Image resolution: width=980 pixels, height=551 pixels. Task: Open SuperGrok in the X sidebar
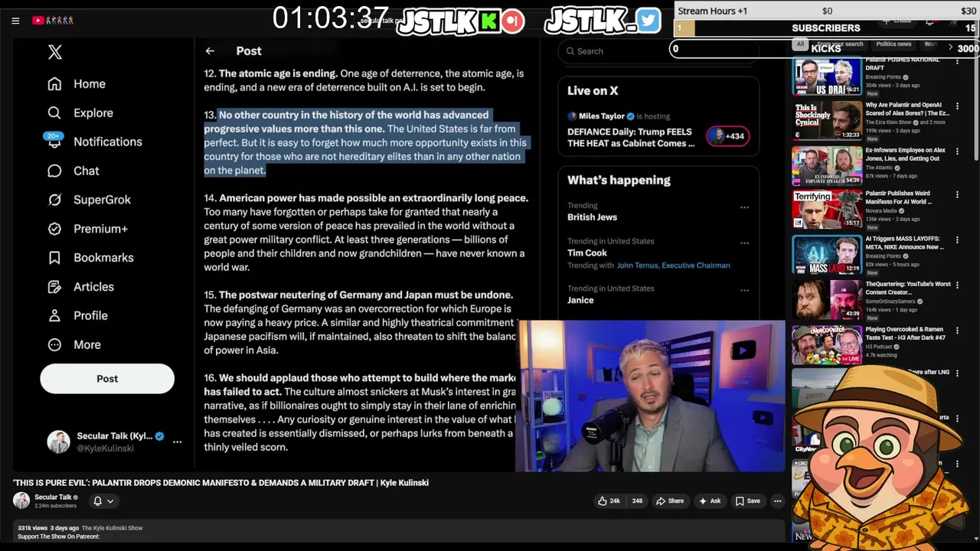[x=89, y=201]
